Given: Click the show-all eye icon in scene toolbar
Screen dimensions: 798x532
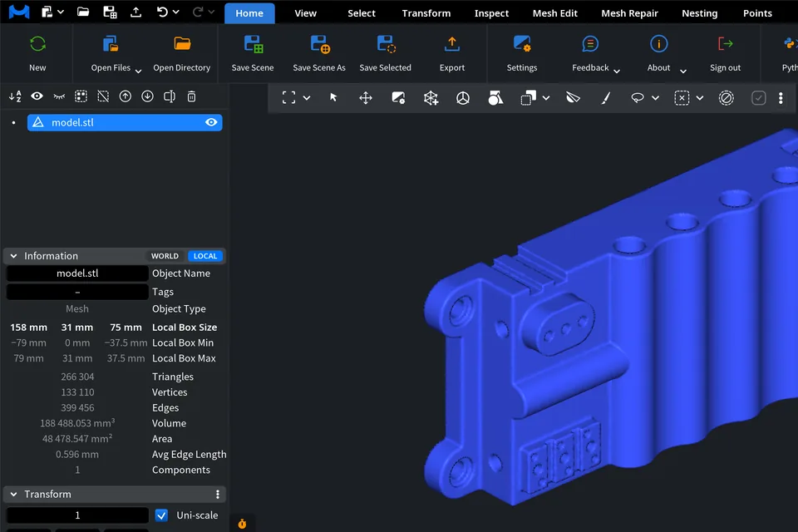Looking at the screenshot, I should (x=37, y=96).
